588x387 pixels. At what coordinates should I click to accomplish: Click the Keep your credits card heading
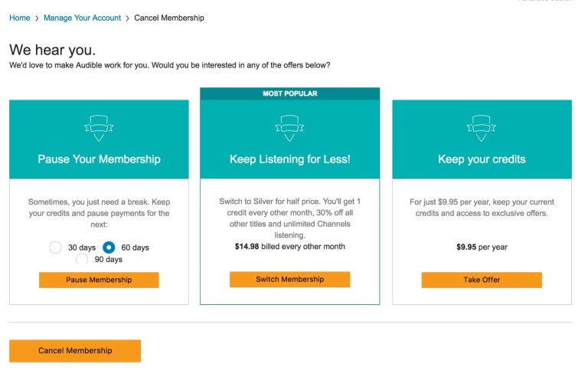click(x=482, y=159)
